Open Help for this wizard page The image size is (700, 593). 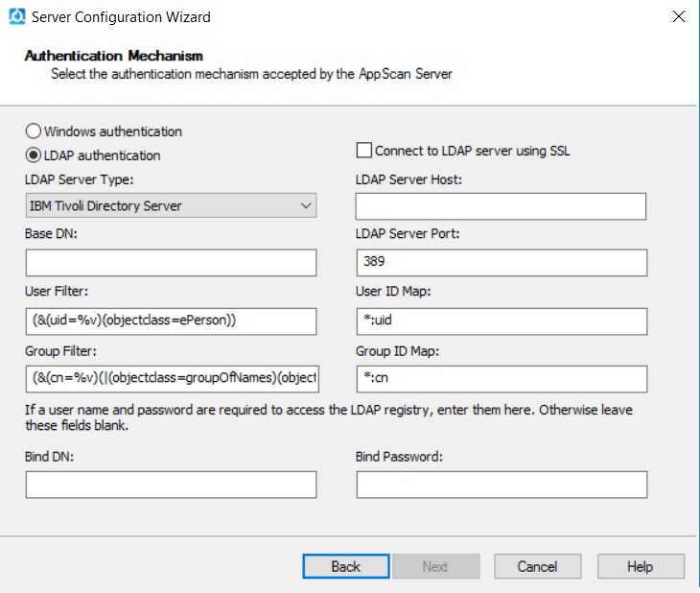click(641, 566)
